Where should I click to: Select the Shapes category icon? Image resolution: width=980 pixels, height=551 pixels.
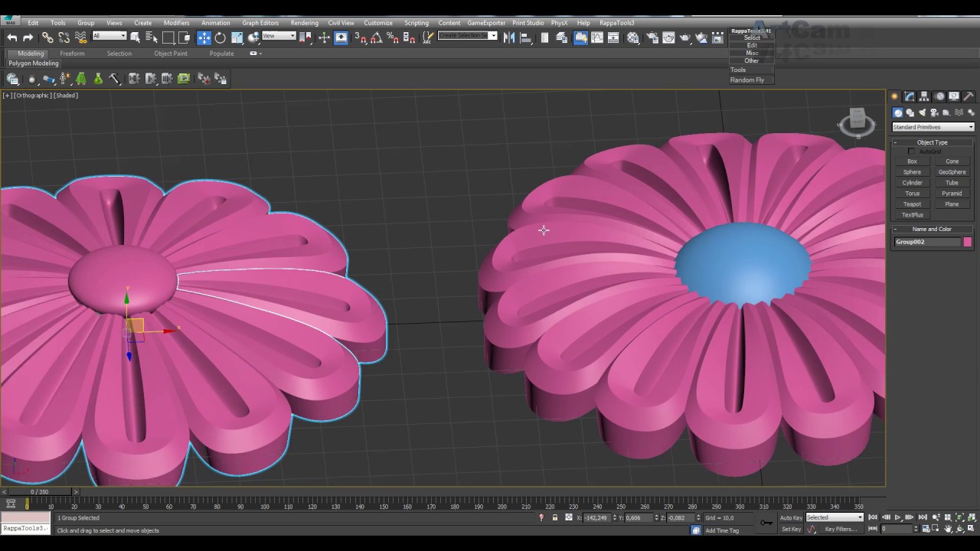coord(910,112)
